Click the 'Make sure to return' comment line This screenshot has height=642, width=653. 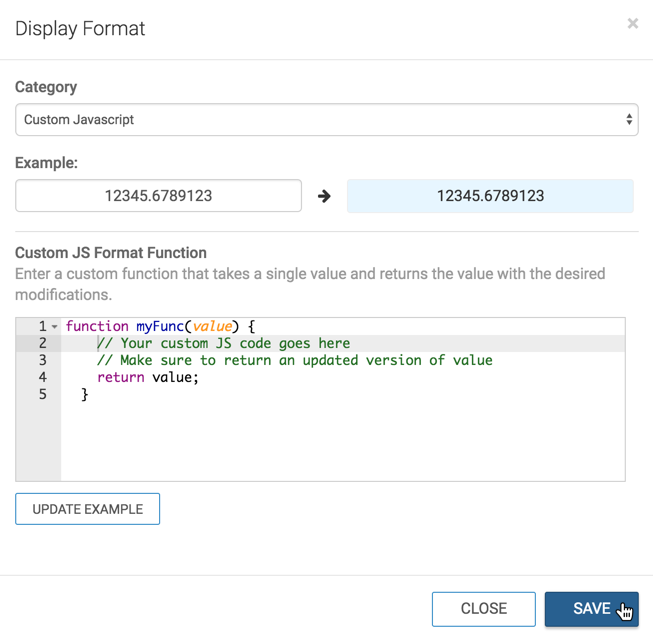point(294,360)
